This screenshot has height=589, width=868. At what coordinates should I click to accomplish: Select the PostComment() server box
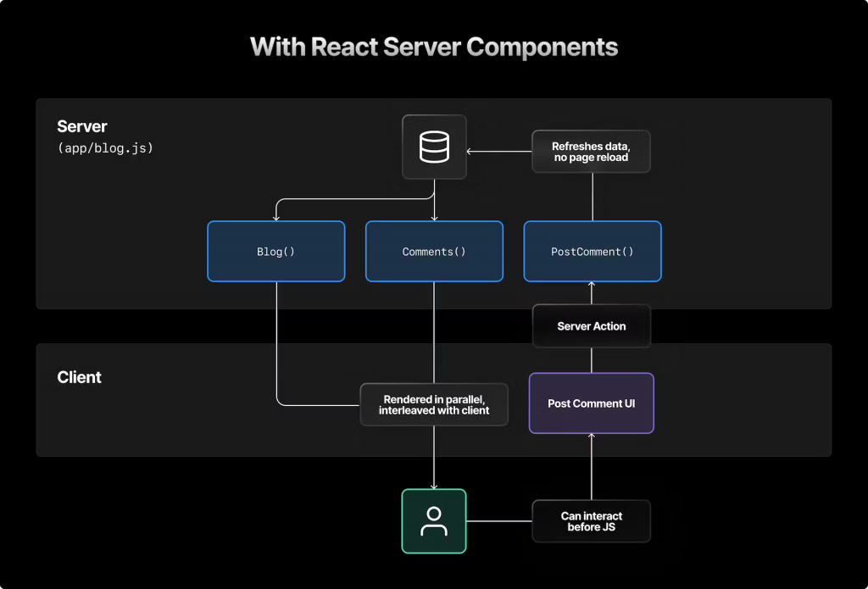(x=593, y=252)
